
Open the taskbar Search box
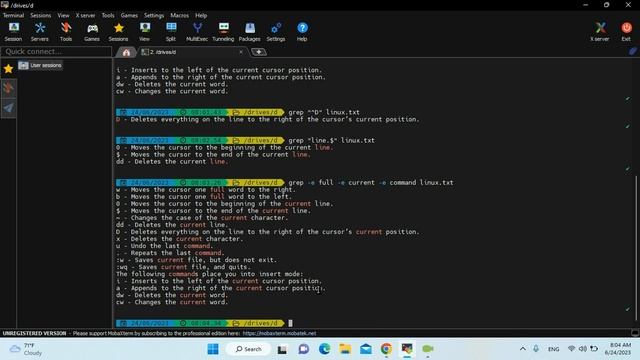249,349
